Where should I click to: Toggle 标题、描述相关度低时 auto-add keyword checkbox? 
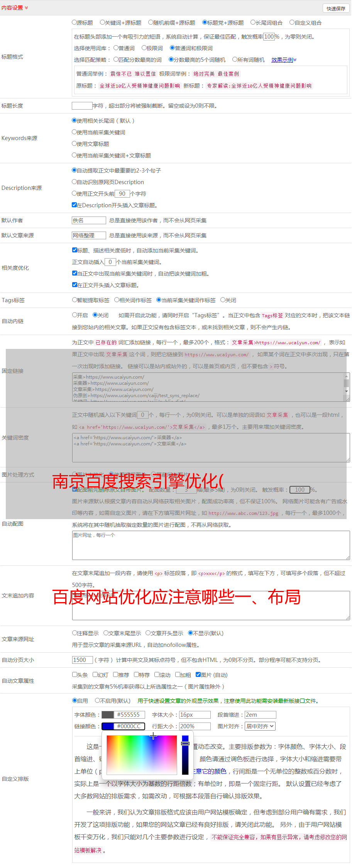(74, 250)
